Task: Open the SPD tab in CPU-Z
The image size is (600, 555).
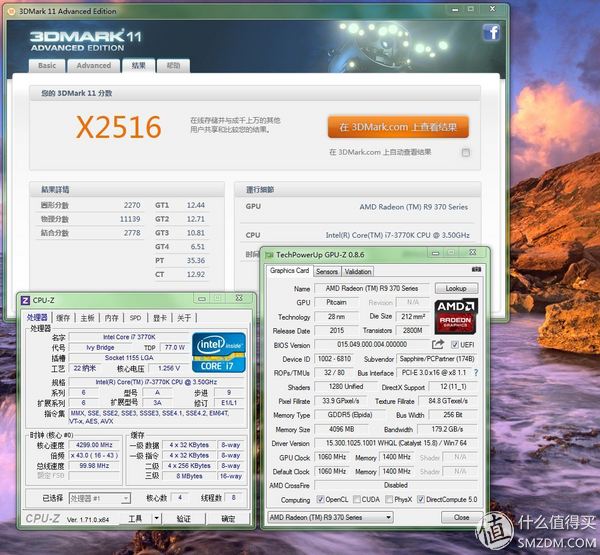Action: coord(135,318)
